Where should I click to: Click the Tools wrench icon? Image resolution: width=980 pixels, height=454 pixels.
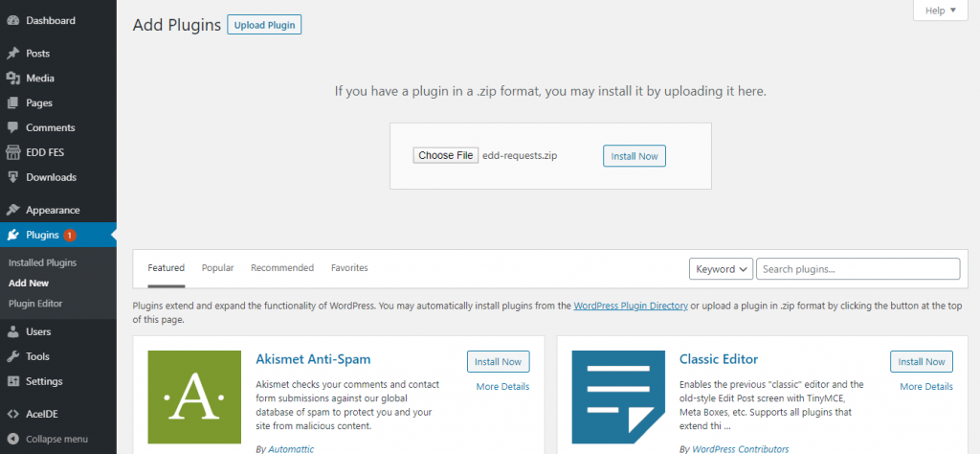(x=13, y=356)
